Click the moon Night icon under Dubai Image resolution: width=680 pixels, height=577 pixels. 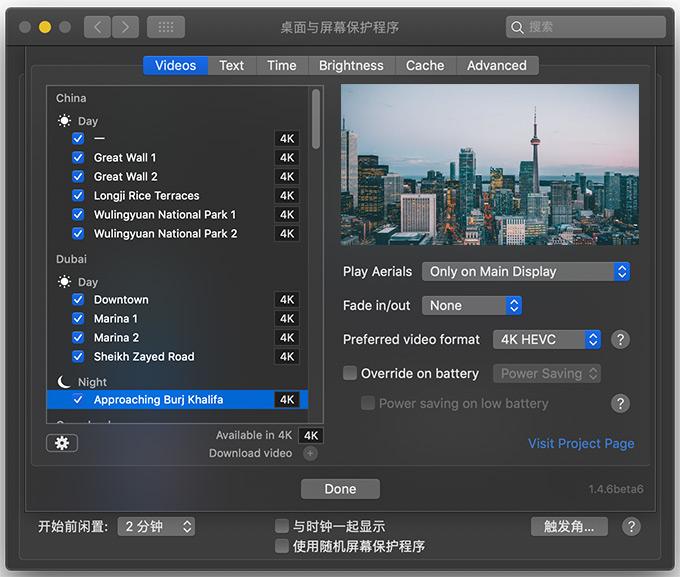pyautogui.click(x=64, y=382)
